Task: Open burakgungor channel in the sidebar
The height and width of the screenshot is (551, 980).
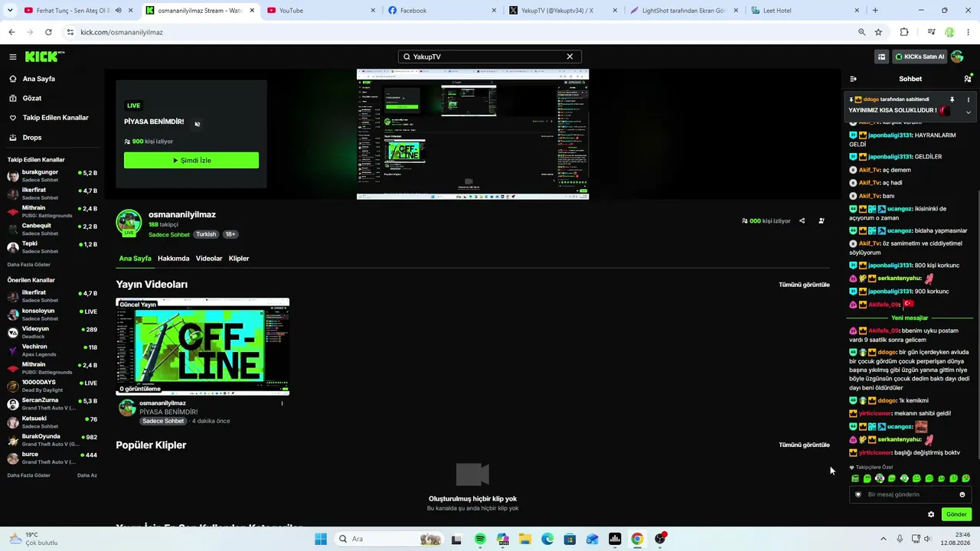Action: 52,176
